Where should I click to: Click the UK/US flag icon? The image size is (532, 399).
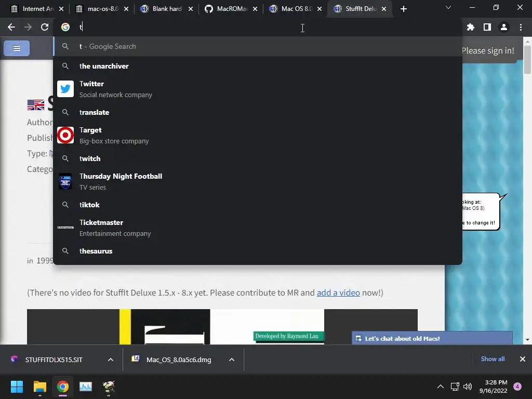36,105
